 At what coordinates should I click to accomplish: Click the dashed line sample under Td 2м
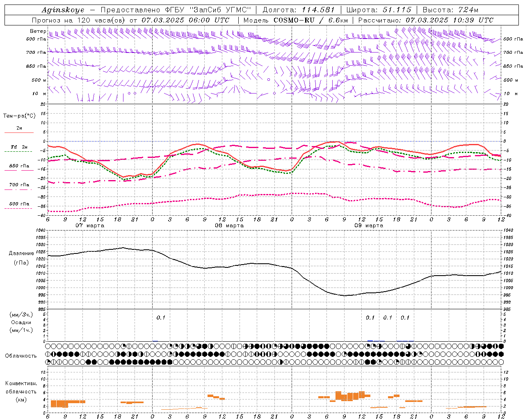click(19, 152)
